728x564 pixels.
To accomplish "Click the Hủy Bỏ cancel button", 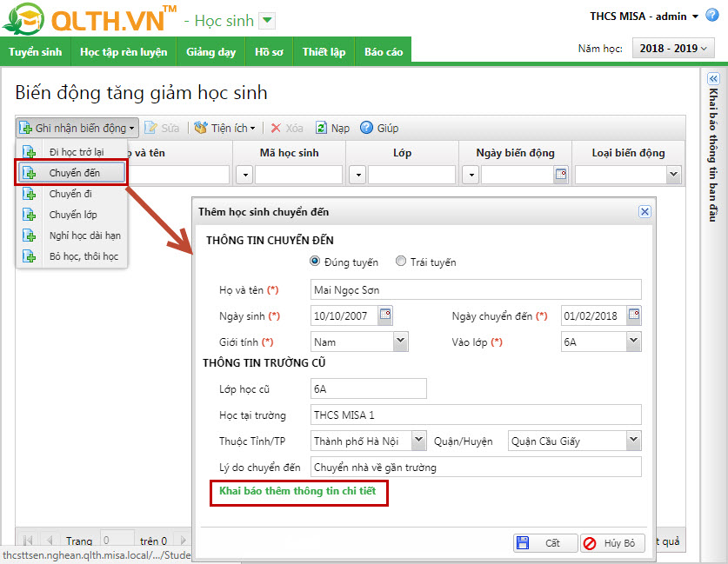I will 612,543.
